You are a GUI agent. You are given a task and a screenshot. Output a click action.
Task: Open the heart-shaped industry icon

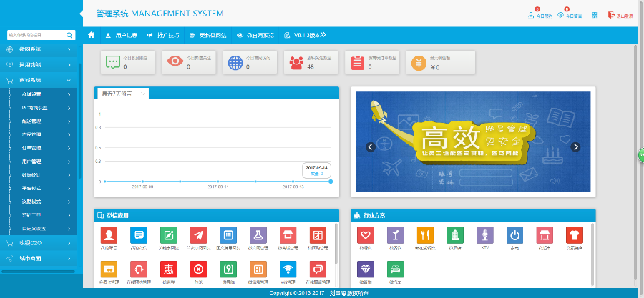[366, 235]
